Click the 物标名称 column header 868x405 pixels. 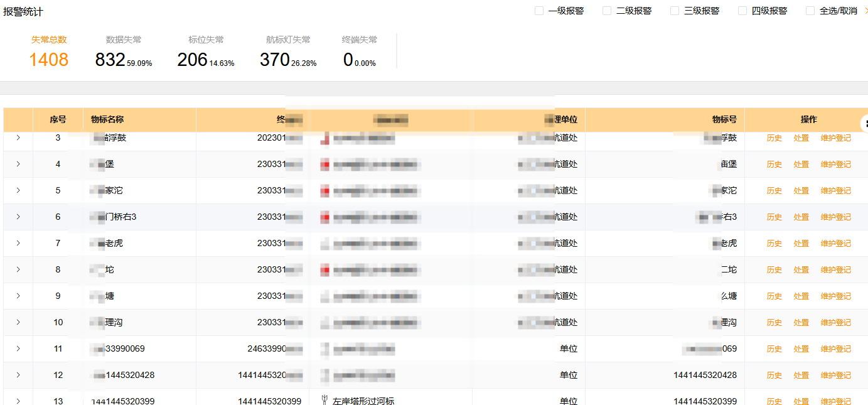tap(107, 119)
